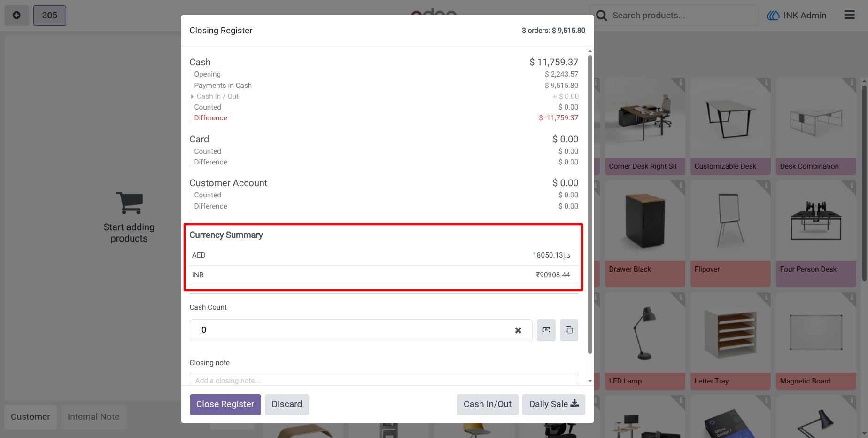Click the dialog scrollbar up arrow

coord(590,51)
